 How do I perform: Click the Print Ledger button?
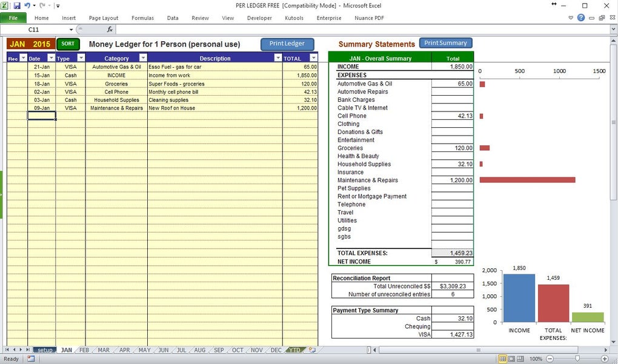[x=287, y=44]
